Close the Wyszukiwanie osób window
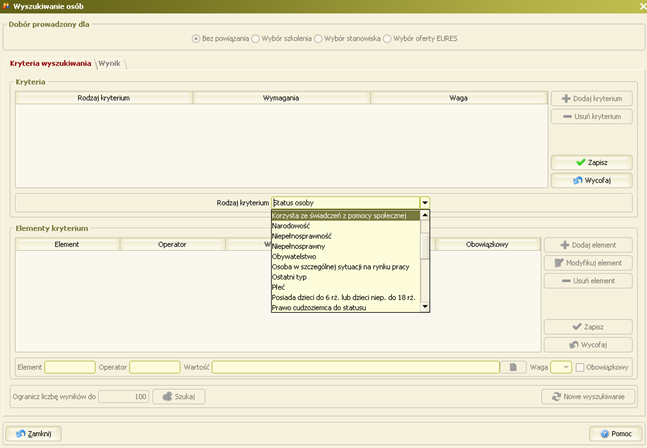The image size is (647, 448). pyautogui.click(x=642, y=6)
